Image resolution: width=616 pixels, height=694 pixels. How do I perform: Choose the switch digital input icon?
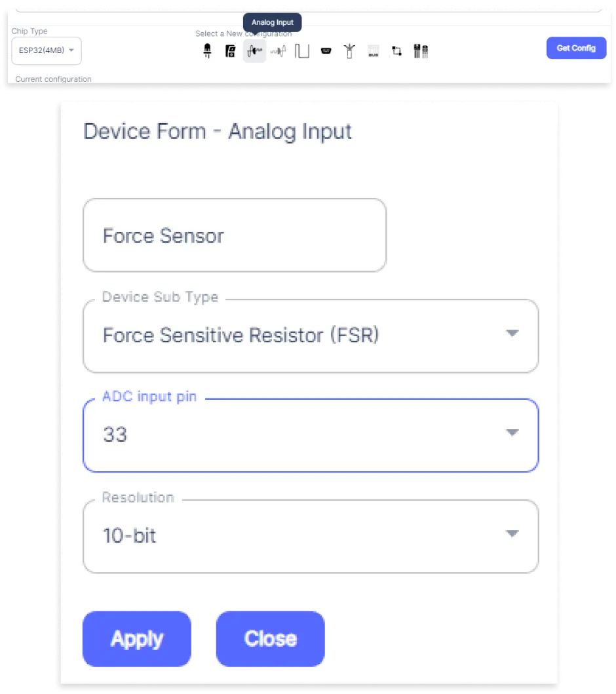click(x=230, y=51)
